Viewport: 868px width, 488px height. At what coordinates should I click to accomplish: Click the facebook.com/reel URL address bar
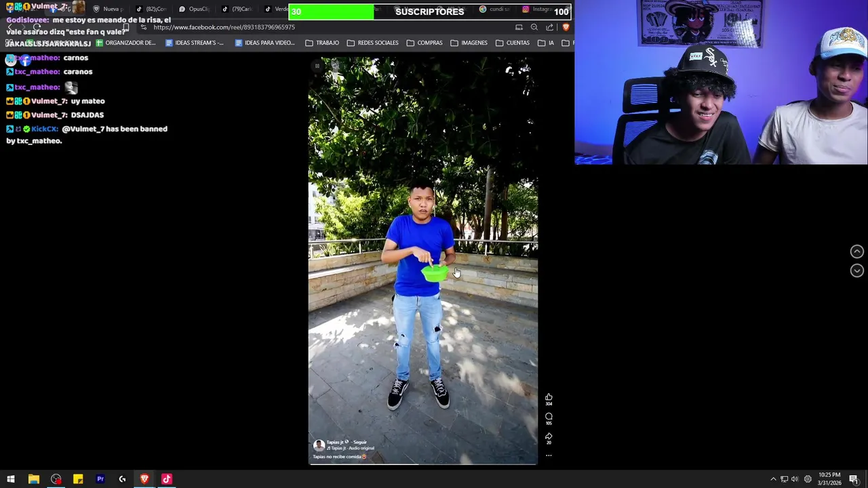coord(224,27)
